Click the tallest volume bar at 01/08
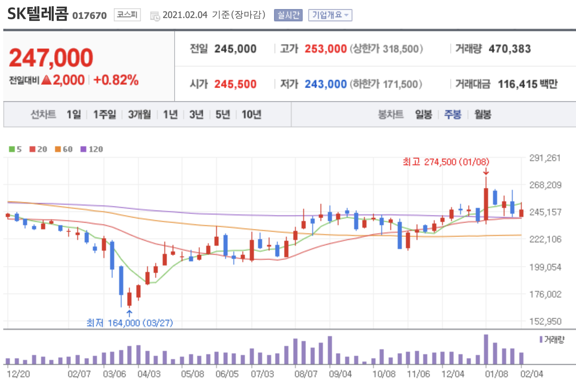 coord(486,349)
